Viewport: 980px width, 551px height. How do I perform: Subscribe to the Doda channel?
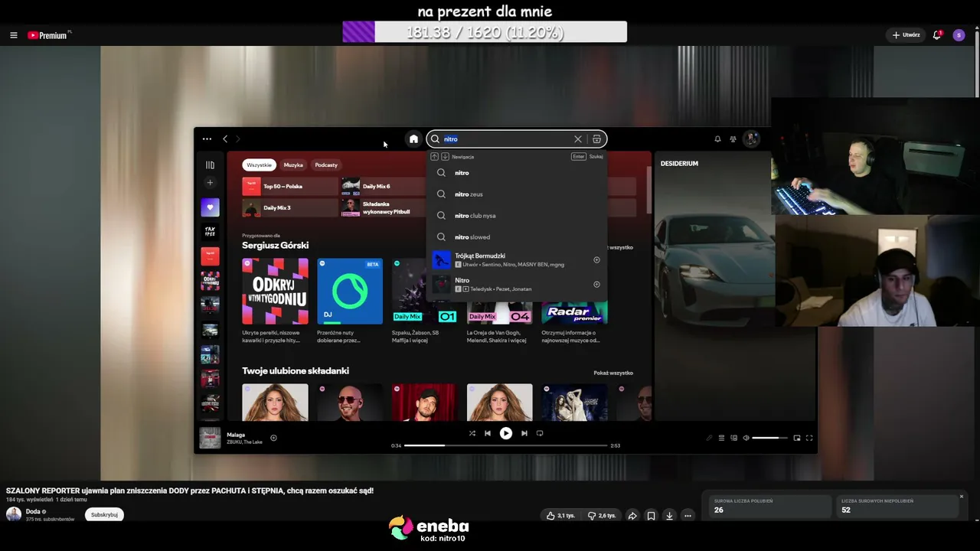tap(104, 515)
